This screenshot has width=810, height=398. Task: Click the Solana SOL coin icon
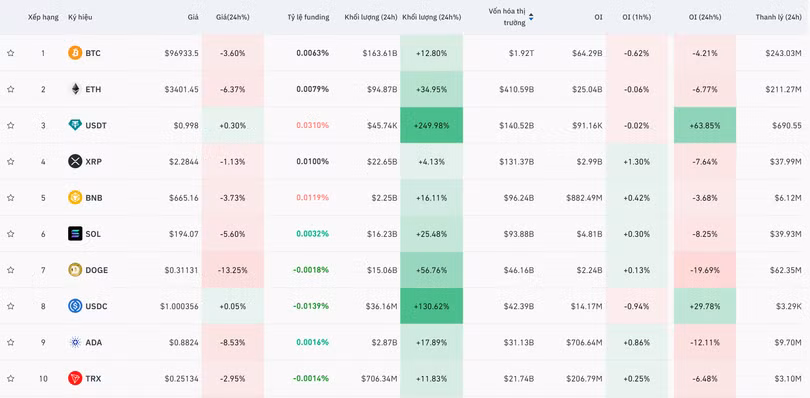(x=75, y=234)
